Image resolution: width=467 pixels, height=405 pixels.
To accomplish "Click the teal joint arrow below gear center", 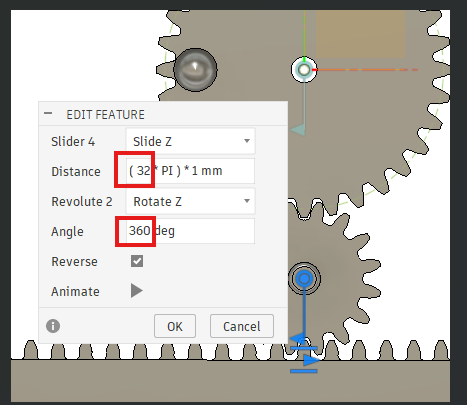I will [298, 130].
